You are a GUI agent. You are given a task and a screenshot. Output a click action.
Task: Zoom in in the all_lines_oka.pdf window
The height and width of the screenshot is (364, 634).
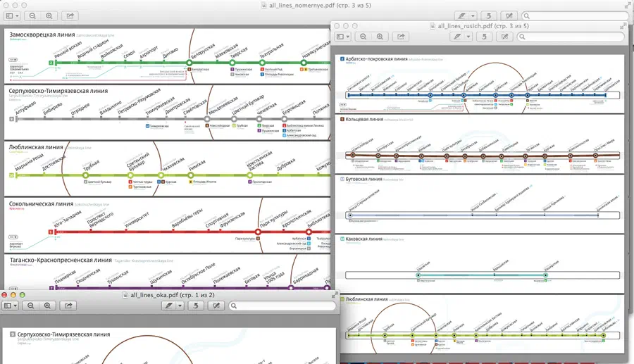47,306
